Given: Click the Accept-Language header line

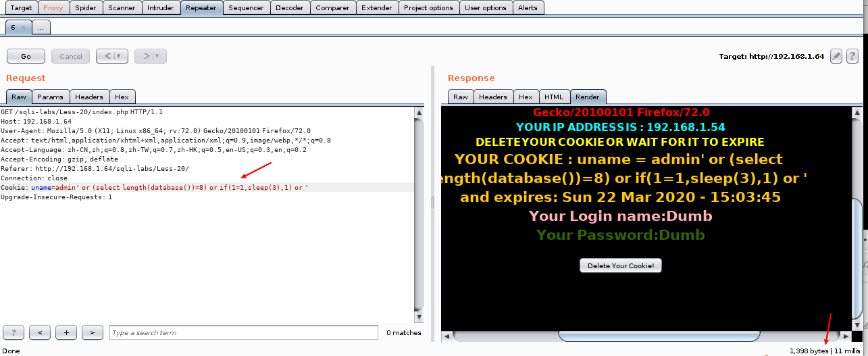Looking at the screenshot, I should (153, 149).
